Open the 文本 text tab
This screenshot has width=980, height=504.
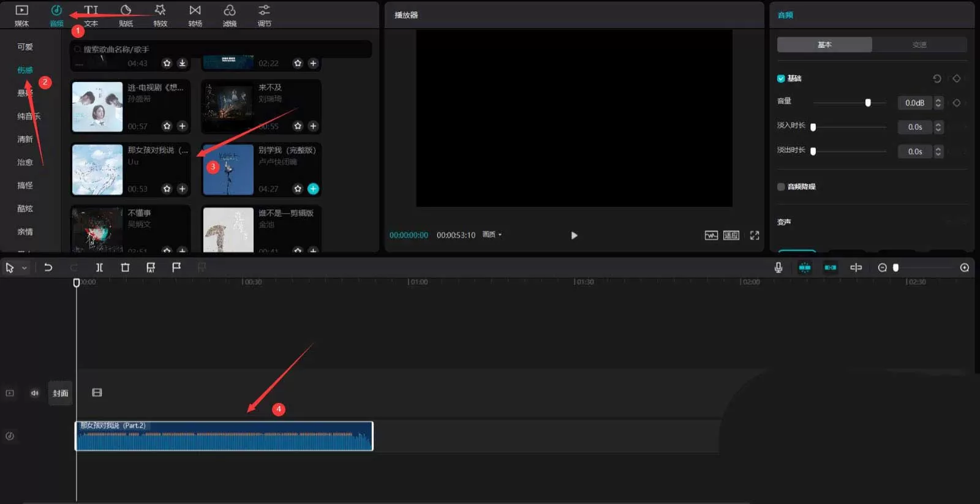click(x=91, y=16)
